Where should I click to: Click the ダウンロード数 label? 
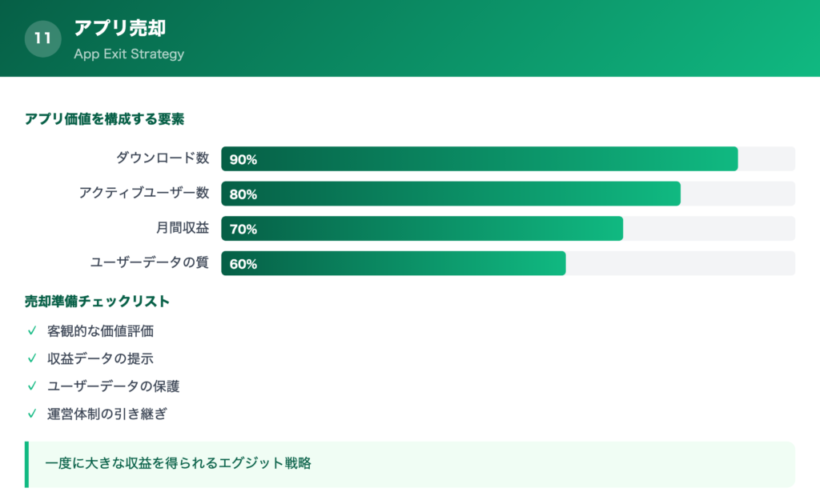point(163,158)
